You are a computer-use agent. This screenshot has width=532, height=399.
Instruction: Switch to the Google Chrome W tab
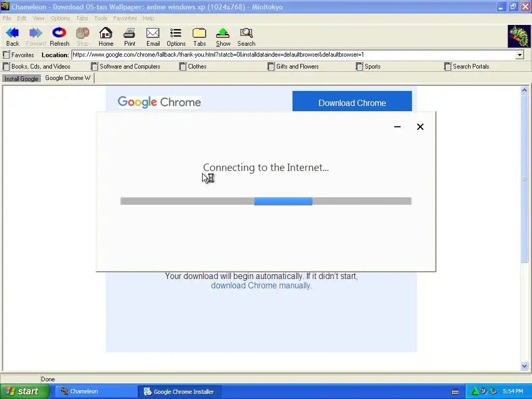(68, 78)
